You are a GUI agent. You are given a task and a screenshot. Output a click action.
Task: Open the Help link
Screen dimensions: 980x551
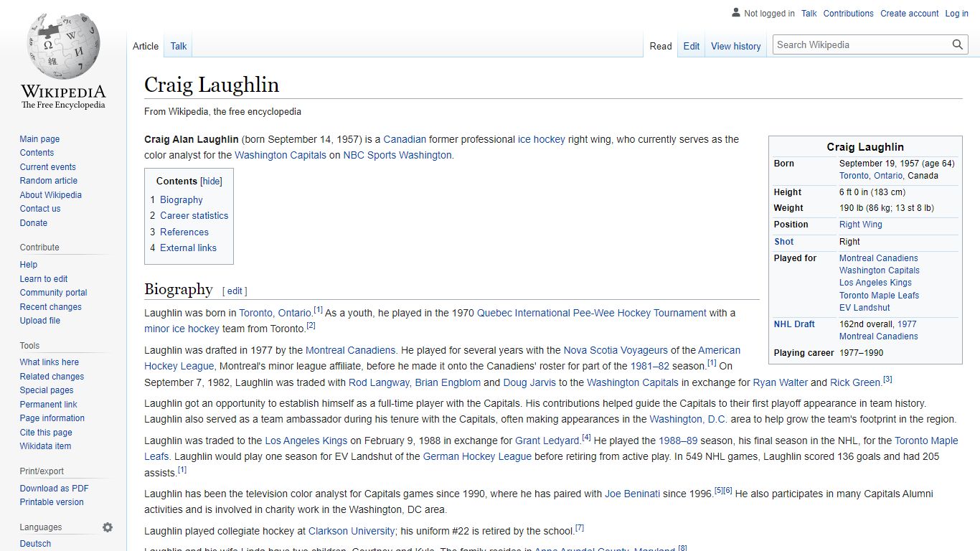[29, 265]
